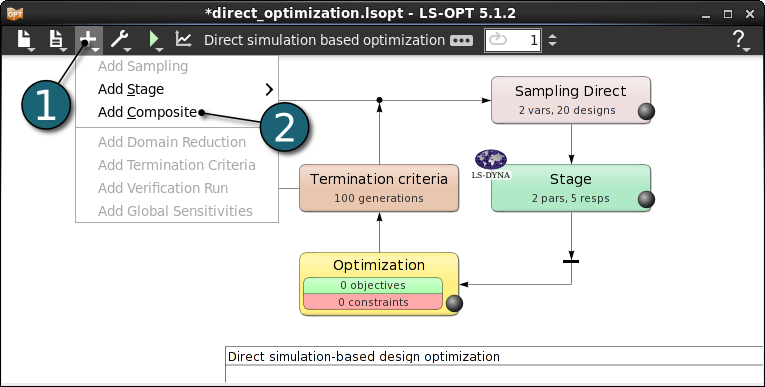Open the document list toolbar icon
Screen dimensions: 765x387
[57, 40]
